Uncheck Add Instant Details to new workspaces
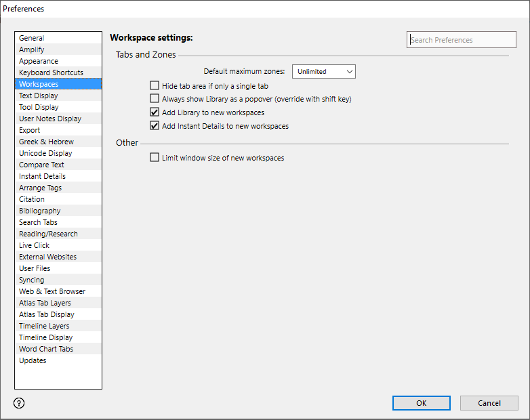530x420 pixels. pos(155,126)
